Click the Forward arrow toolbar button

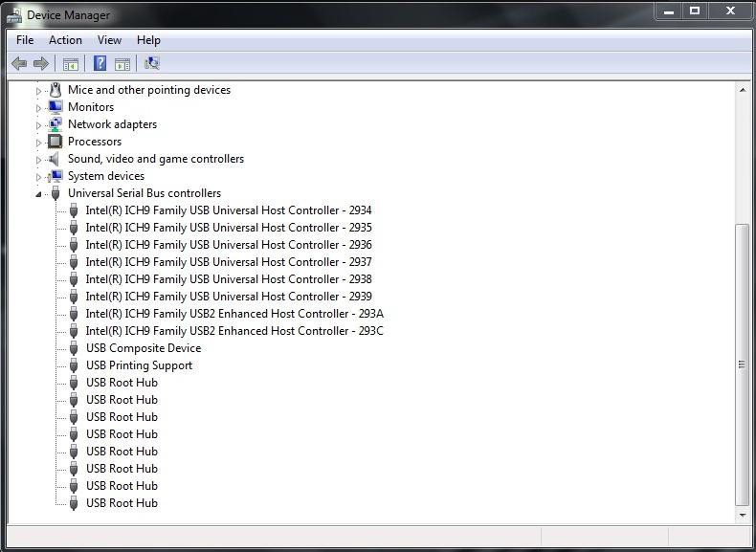41,64
